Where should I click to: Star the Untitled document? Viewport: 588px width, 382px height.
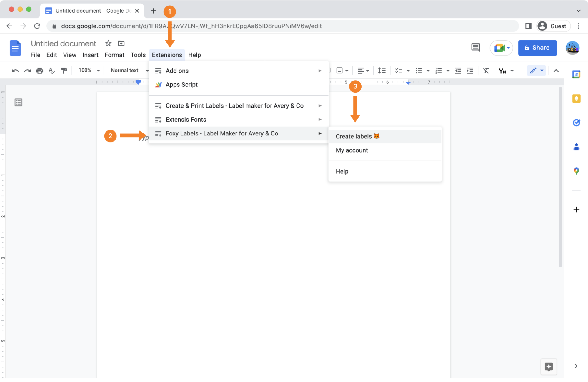[x=108, y=43]
